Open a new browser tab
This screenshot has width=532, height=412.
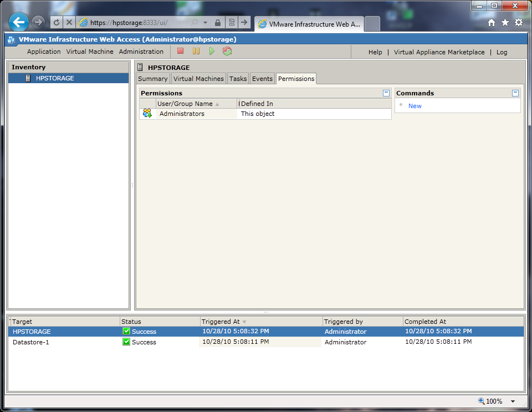[x=372, y=24]
